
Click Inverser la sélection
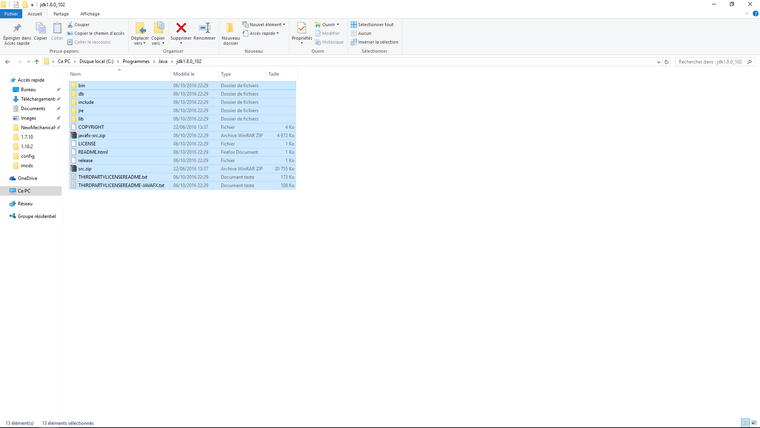(x=377, y=42)
